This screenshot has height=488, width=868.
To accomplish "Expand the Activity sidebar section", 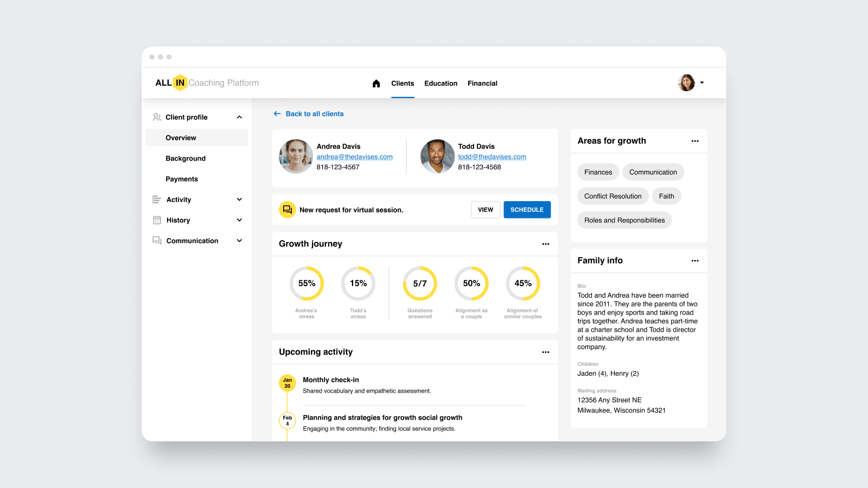I will [239, 200].
